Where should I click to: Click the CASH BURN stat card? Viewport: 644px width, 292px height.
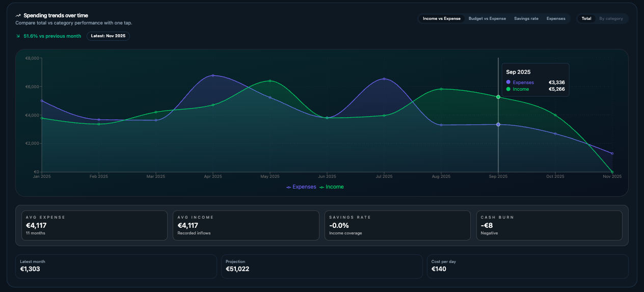(x=549, y=225)
